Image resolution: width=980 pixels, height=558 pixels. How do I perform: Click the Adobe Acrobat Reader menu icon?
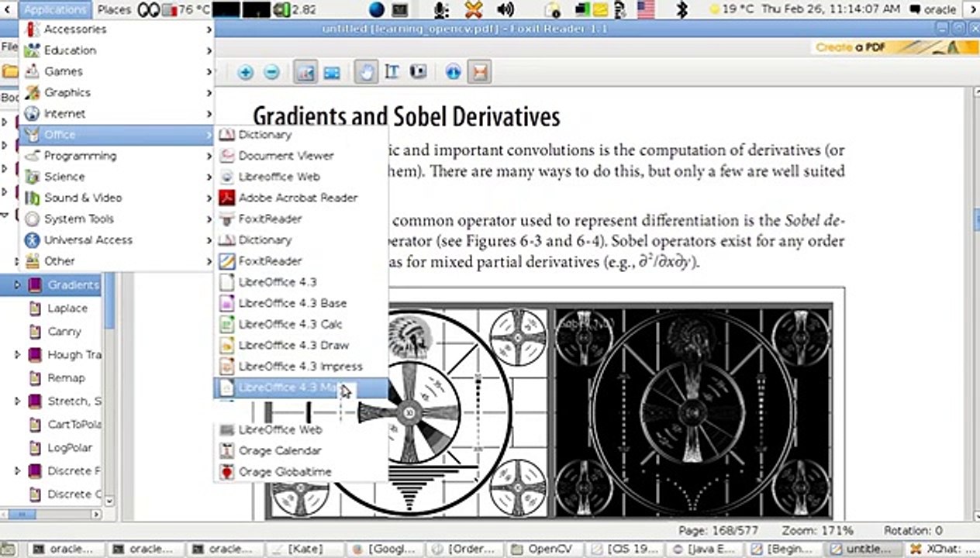pos(226,198)
